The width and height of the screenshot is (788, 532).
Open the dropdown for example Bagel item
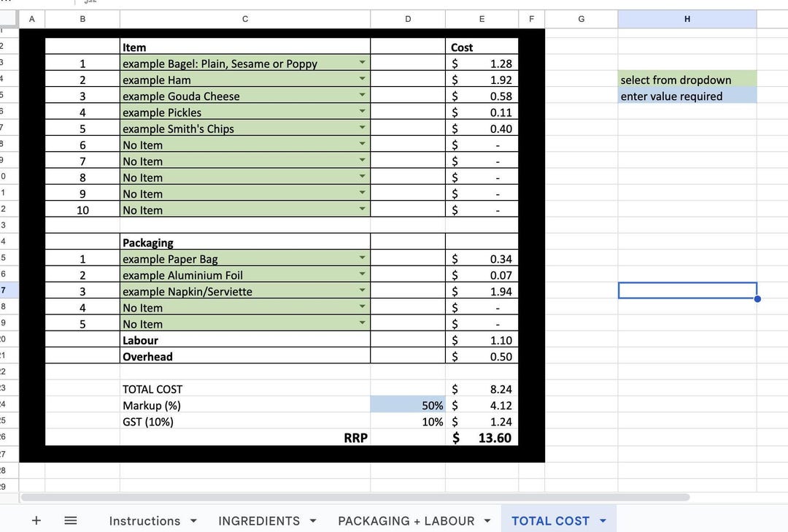(363, 63)
